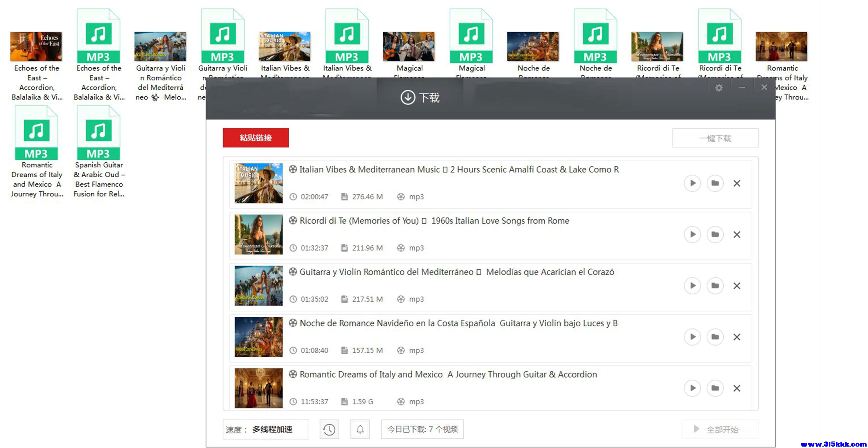Remove Guitarra y Violín Romántico from list

point(737,286)
